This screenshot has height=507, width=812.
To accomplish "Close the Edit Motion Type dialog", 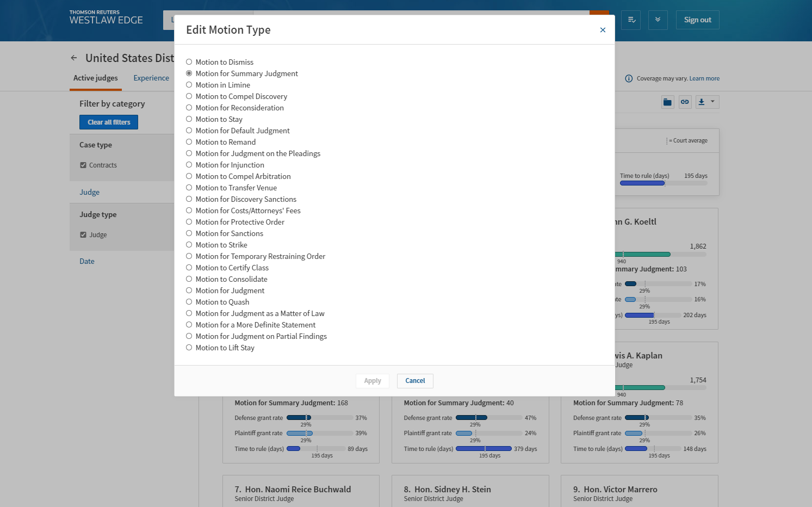I will [603, 30].
